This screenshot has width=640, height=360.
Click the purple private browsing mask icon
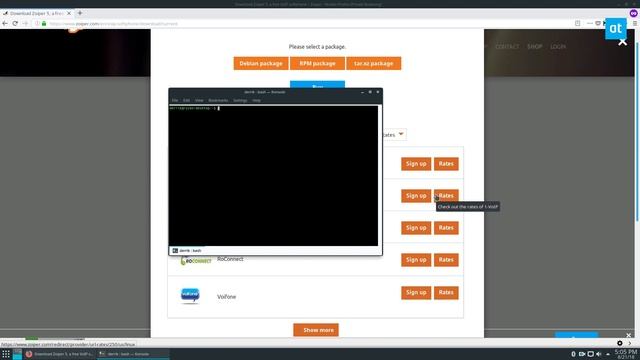[x=633, y=13]
